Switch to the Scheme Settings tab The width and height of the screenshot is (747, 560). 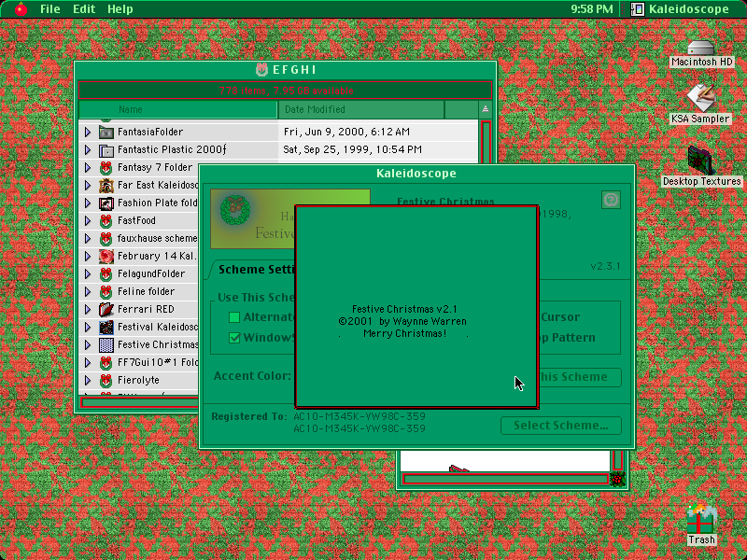(x=255, y=270)
